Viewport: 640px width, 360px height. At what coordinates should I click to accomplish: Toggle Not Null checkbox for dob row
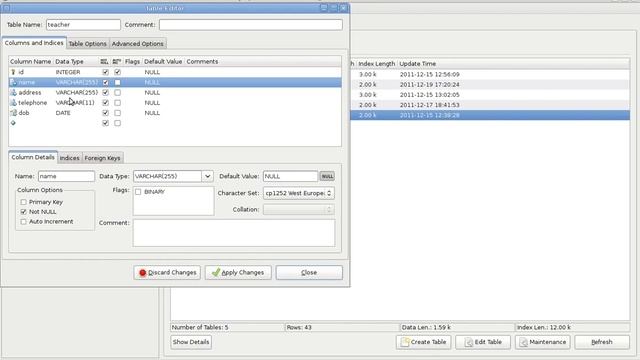105,113
